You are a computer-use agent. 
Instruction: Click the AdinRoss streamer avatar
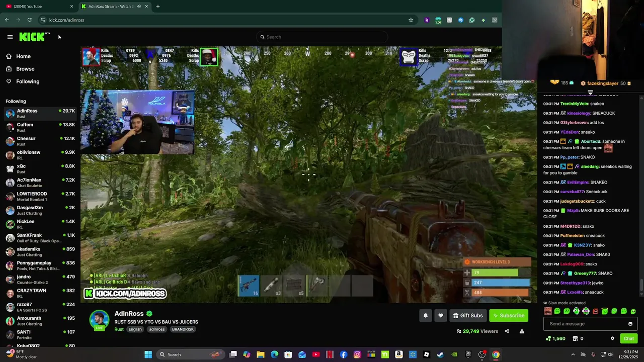click(99, 320)
